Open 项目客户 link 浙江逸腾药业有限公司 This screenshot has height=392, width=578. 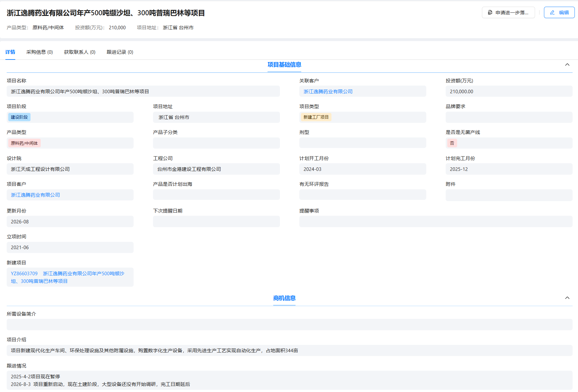(x=35, y=195)
